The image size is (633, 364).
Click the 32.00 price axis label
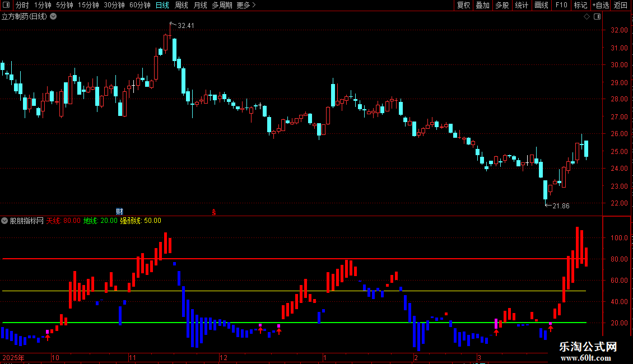(619, 30)
